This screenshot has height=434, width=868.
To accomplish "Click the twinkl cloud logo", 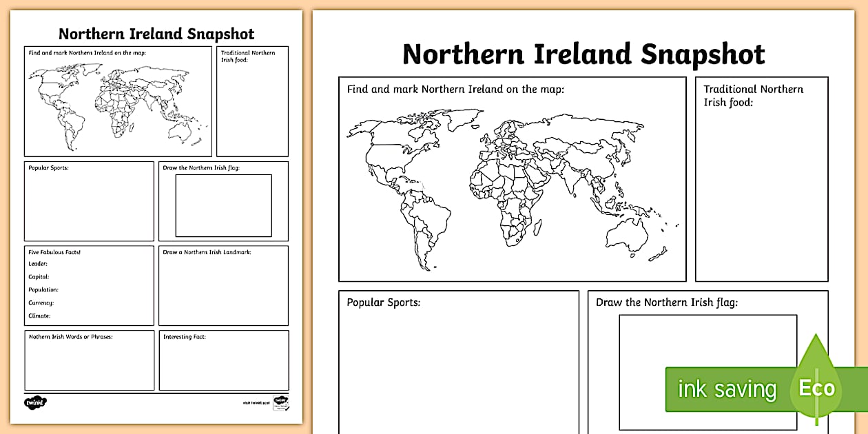I will click(35, 402).
